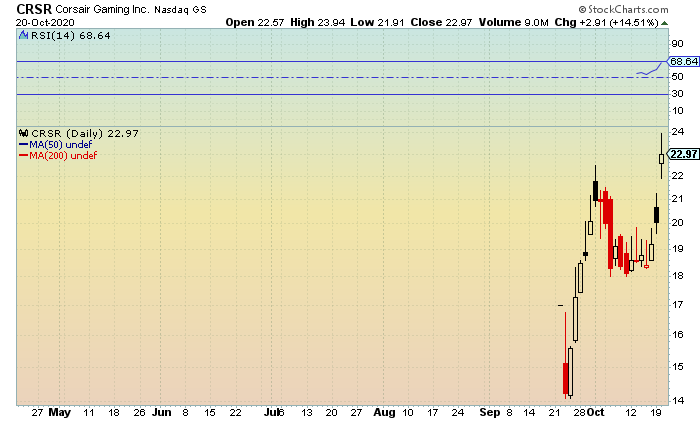Click the Oct label on the date axis

[597, 413]
